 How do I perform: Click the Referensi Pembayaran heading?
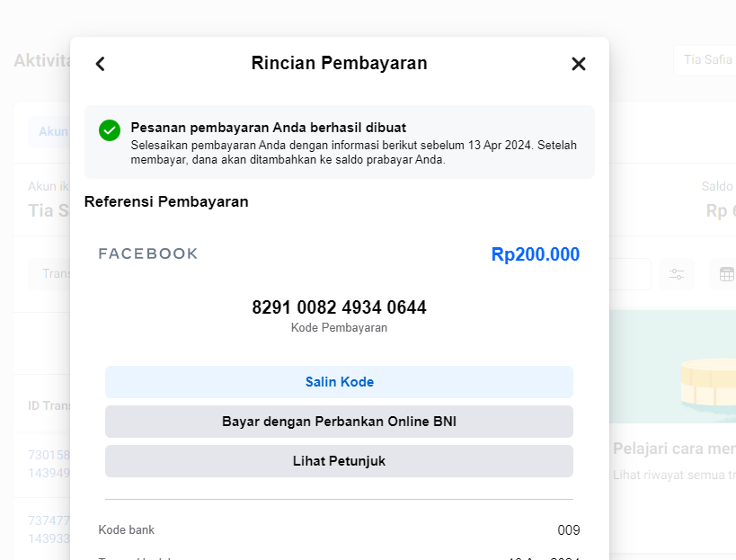click(x=166, y=202)
